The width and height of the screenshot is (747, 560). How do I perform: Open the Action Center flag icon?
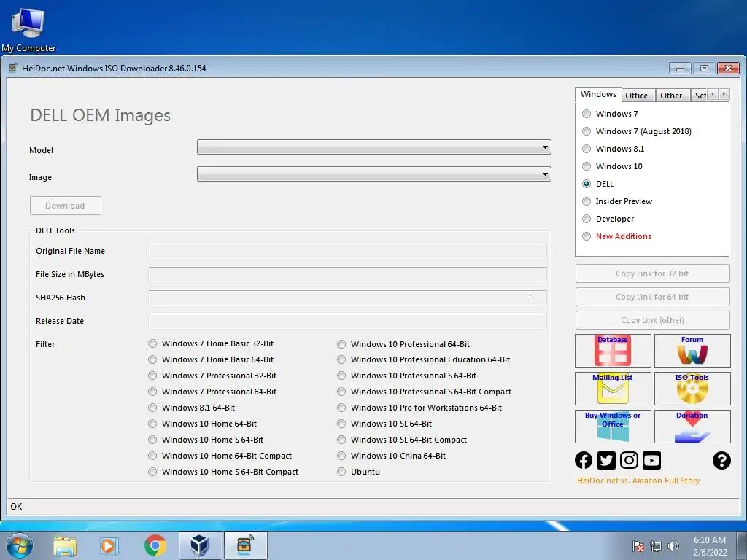[638, 546]
